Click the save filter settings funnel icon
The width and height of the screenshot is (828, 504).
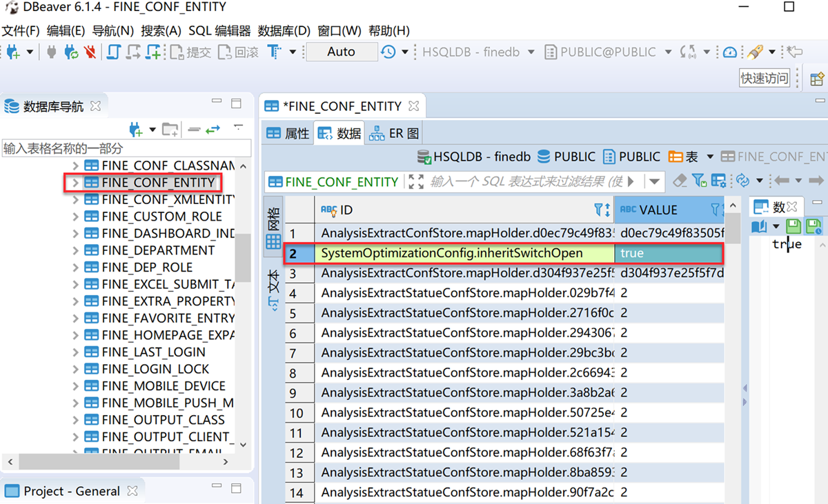tap(699, 181)
